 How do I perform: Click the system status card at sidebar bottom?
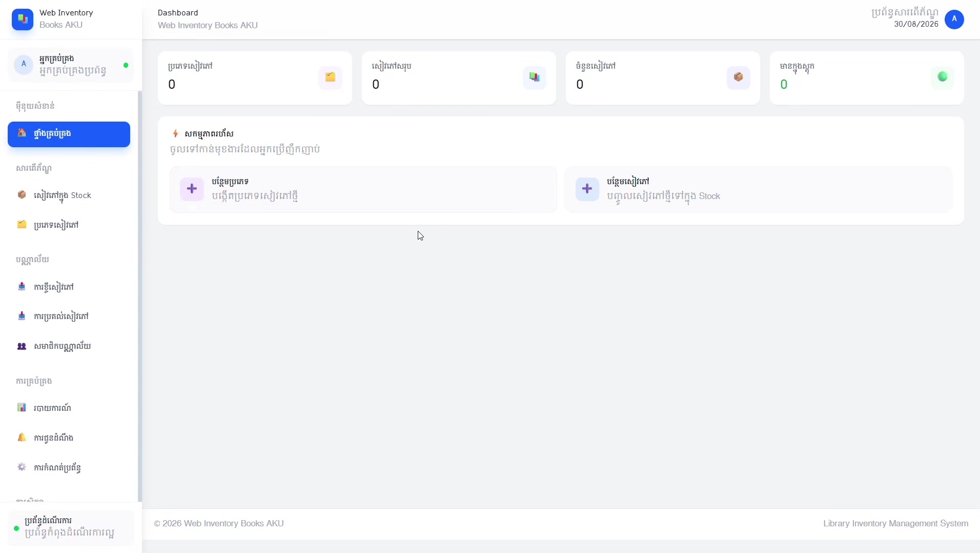point(71,527)
